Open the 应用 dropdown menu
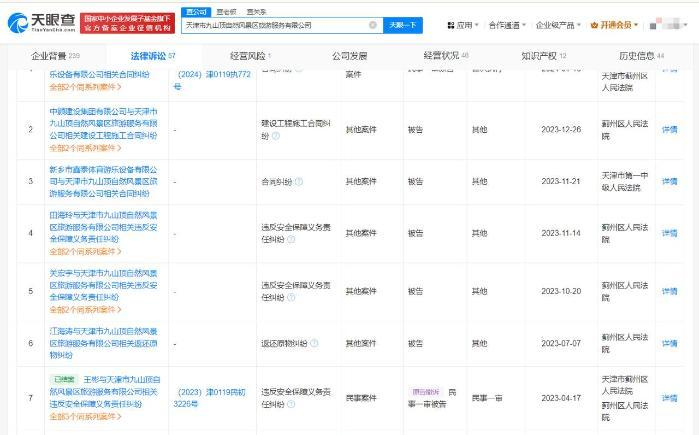The image size is (699, 435). [x=463, y=25]
